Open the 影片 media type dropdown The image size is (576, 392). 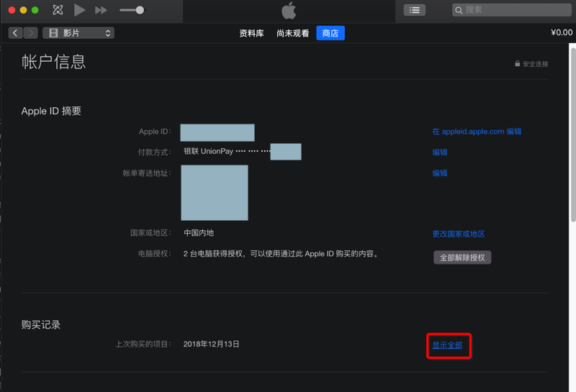78,33
